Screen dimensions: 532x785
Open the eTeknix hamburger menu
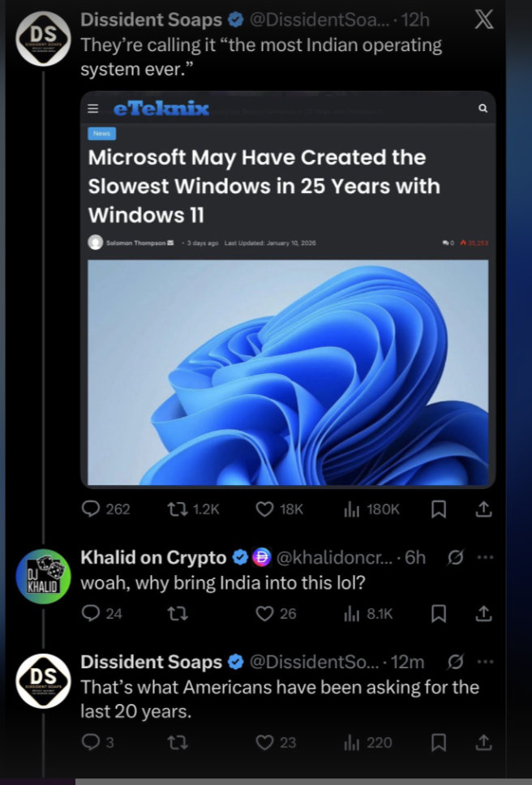pos(93,109)
